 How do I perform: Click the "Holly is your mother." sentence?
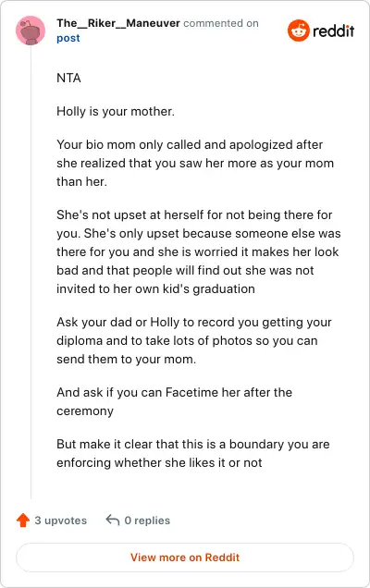point(116,111)
